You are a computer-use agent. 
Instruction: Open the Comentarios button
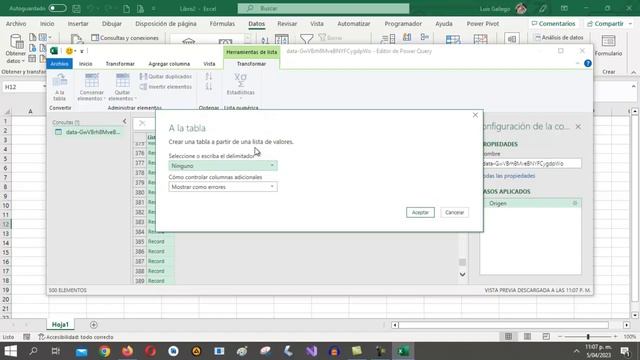(553, 24)
